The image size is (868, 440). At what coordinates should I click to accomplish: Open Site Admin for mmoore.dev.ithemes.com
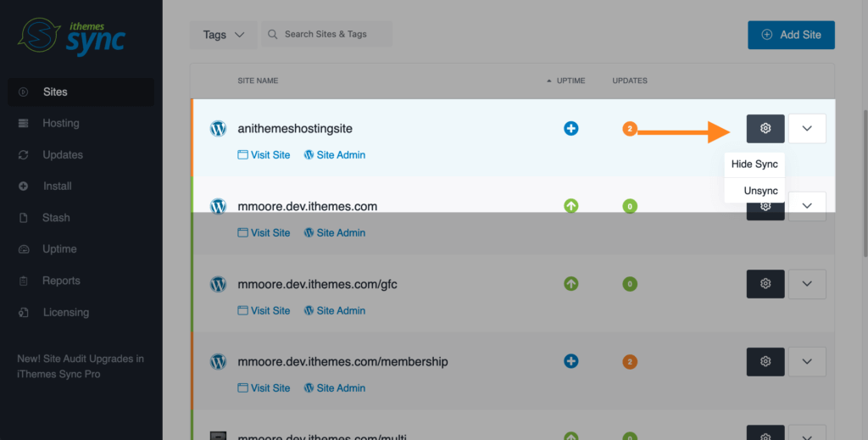click(334, 233)
